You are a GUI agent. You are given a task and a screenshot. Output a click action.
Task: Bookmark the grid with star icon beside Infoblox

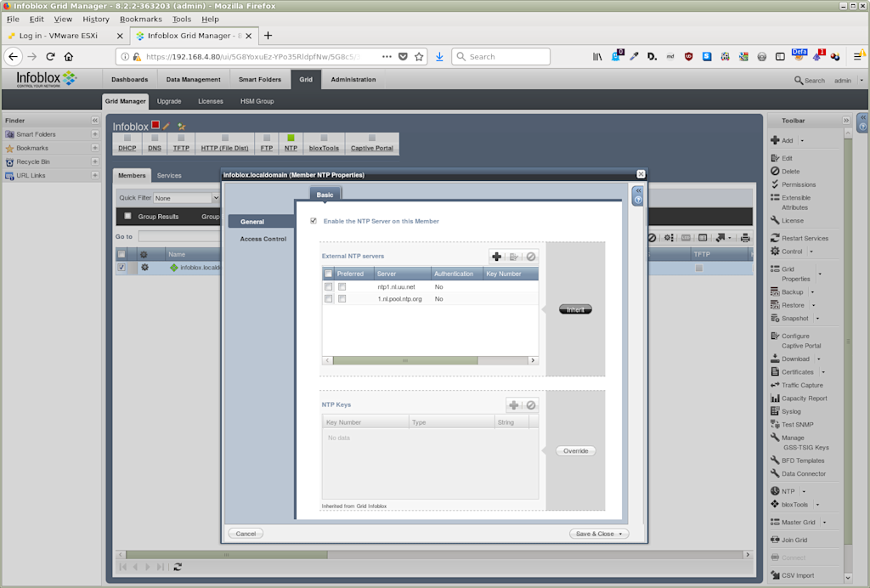click(182, 127)
